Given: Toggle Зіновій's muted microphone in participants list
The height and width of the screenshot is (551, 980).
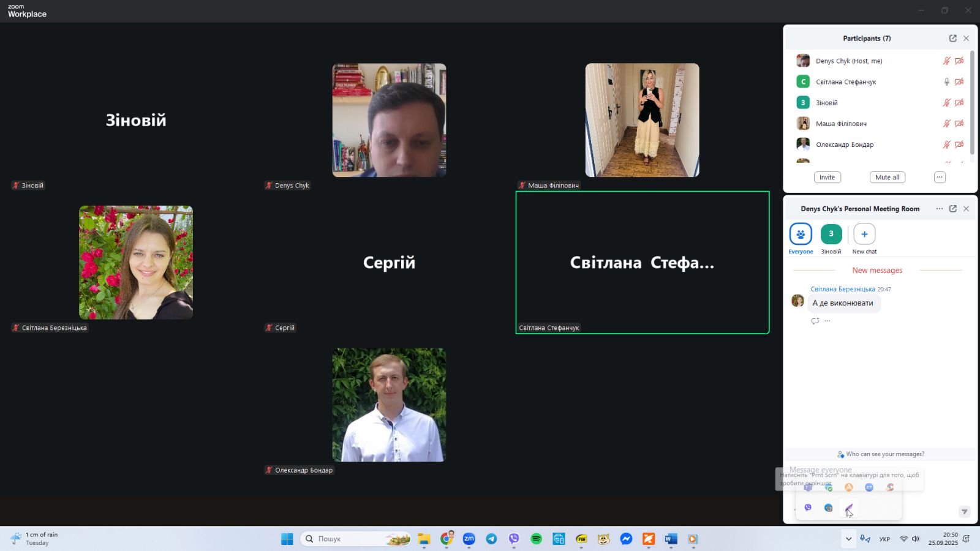Looking at the screenshot, I should tap(946, 103).
